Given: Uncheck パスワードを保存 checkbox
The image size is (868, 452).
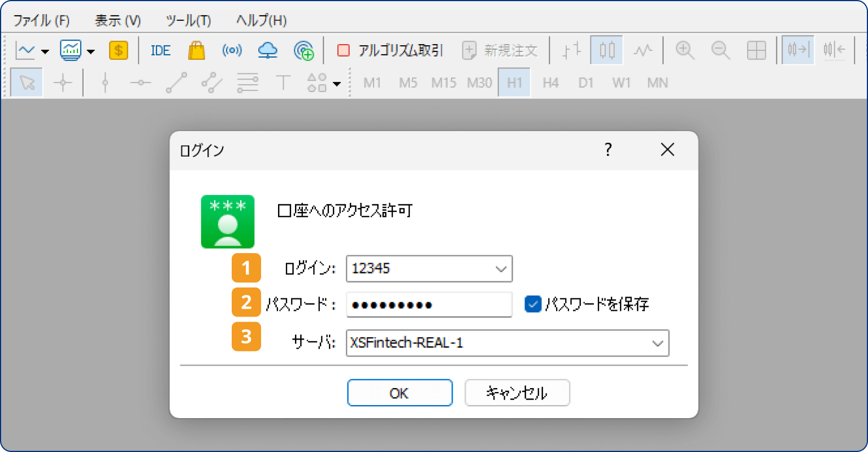Looking at the screenshot, I should [x=533, y=304].
